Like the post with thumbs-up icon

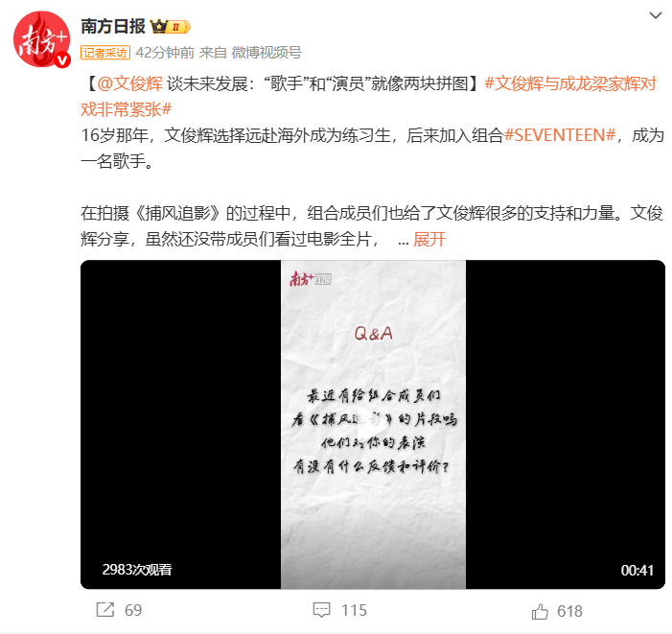[540, 611]
